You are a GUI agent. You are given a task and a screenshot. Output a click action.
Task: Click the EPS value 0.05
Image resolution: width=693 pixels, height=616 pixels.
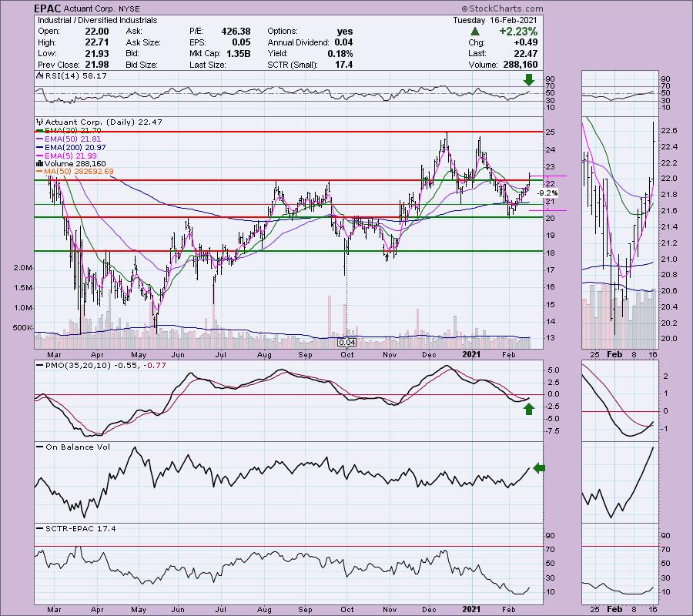(x=241, y=42)
